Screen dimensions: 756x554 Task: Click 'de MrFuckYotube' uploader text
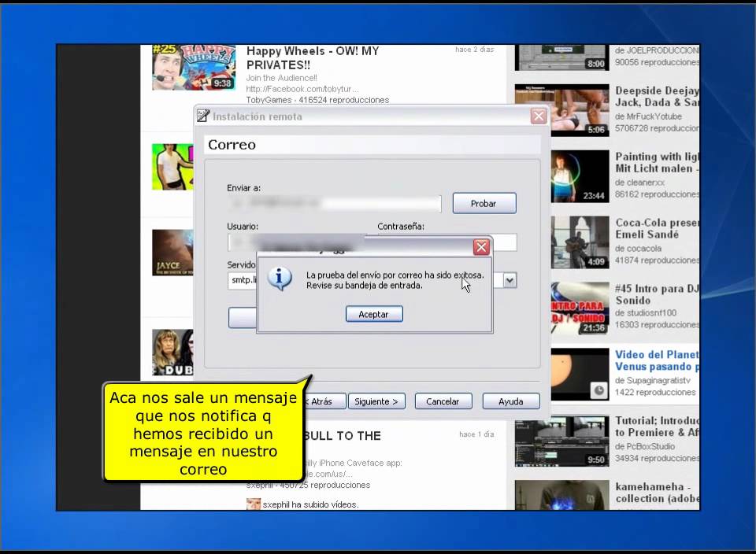[x=648, y=116]
